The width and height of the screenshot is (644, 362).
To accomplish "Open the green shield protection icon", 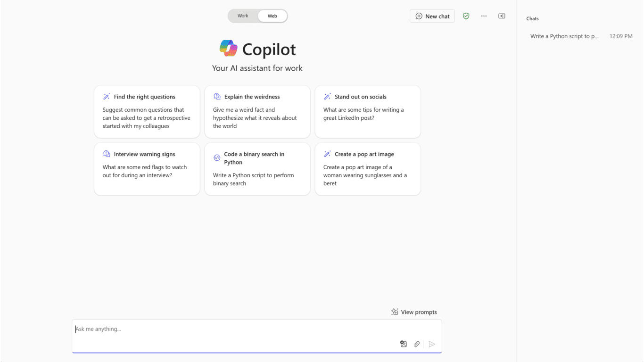I will (466, 16).
